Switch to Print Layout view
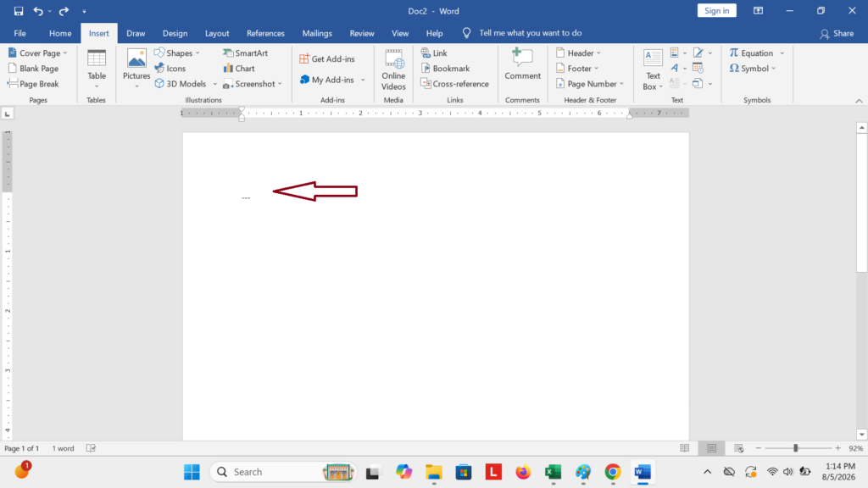 point(711,448)
